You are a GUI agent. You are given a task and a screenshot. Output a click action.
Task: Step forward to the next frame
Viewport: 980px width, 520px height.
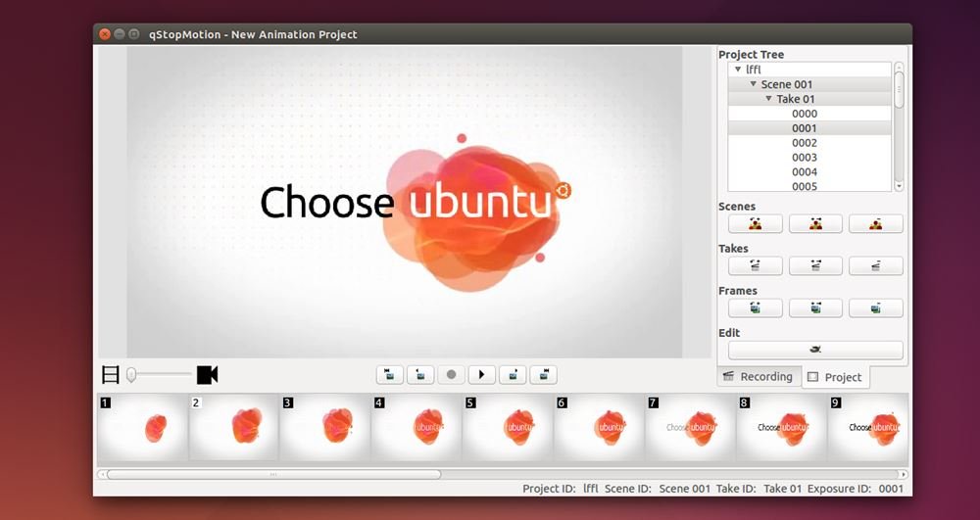(x=513, y=374)
